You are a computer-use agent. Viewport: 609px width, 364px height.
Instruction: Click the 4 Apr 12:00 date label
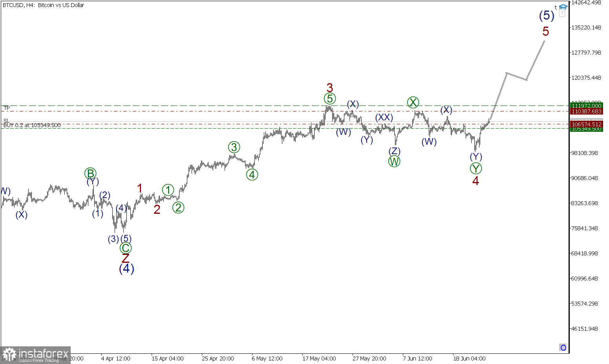pos(115,359)
